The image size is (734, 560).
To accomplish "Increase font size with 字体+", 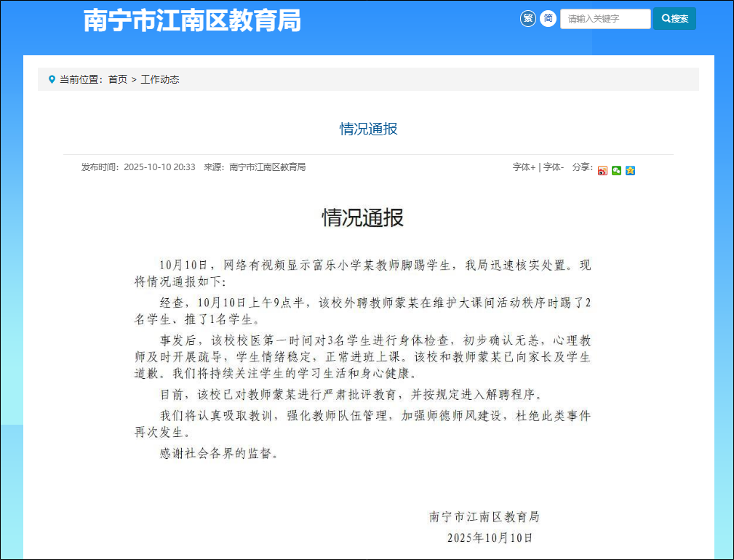I will (524, 167).
